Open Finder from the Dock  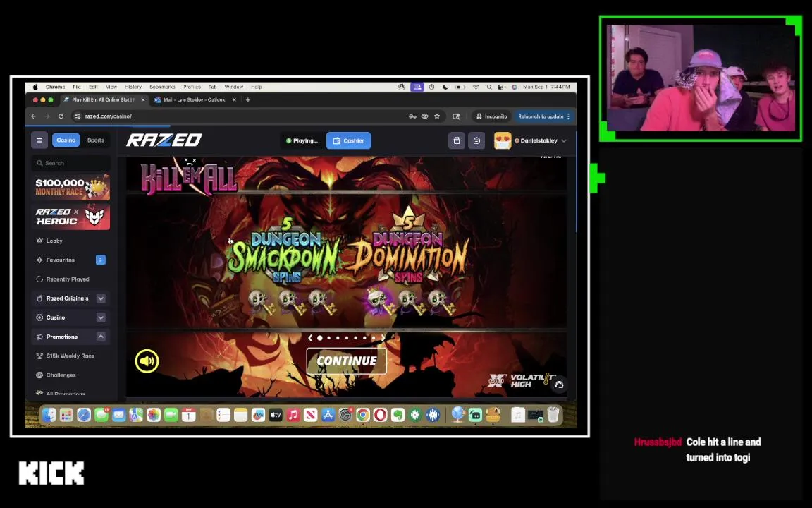pos(49,415)
